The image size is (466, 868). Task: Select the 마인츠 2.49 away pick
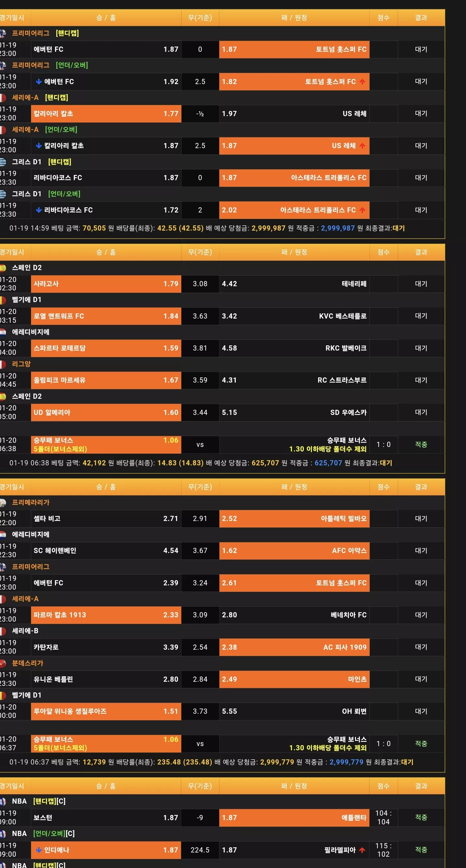[x=294, y=679]
